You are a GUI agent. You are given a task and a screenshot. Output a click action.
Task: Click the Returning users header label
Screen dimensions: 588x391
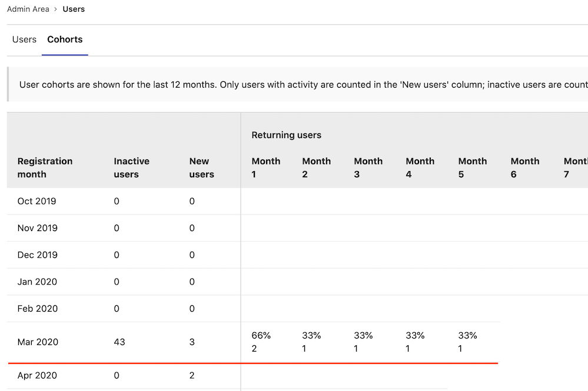(286, 135)
